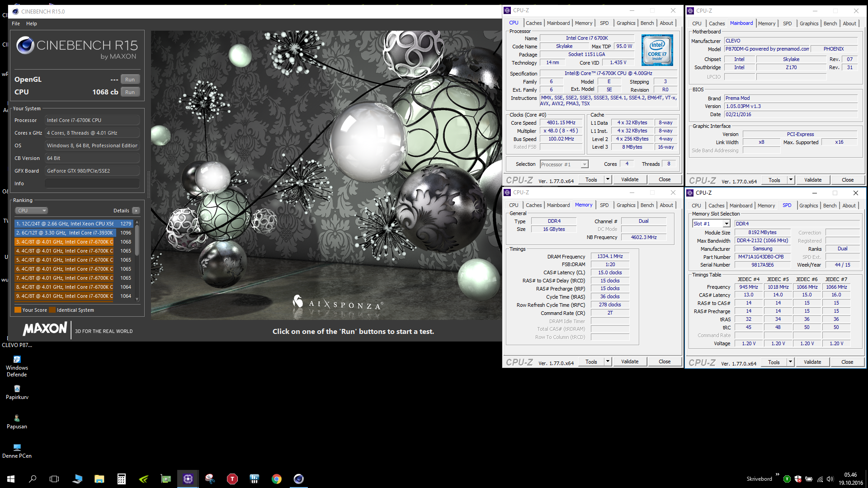Open About tab in SPD window

(849, 206)
